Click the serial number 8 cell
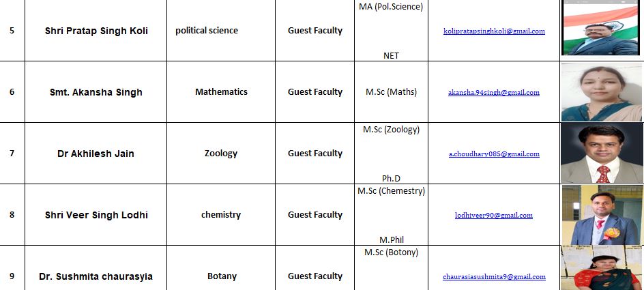Viewport: 644px width, 290px height. [x=12, y=214]
